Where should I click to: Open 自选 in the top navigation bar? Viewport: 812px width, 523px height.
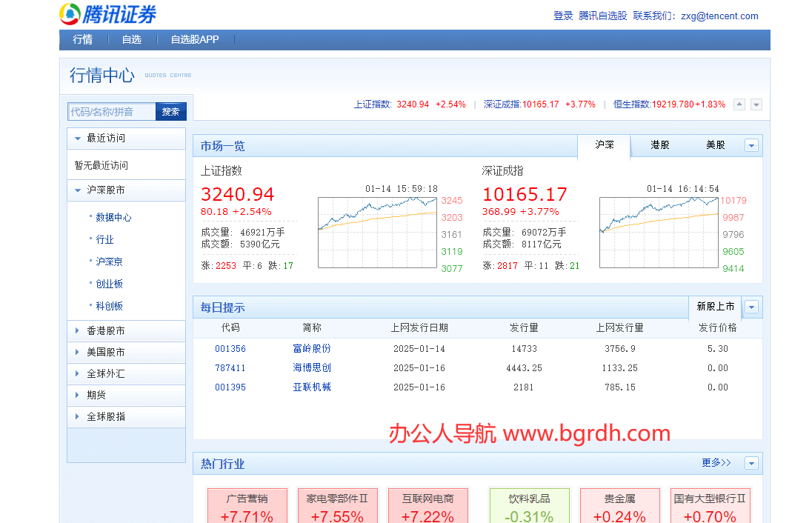click(x=132, y=40)
